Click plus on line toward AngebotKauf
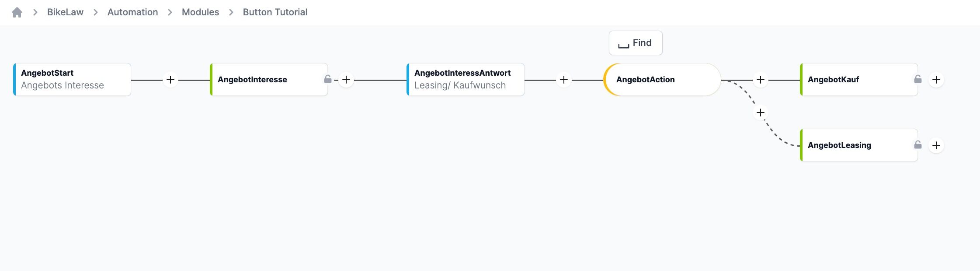The image size is (980, 271). 761,80
